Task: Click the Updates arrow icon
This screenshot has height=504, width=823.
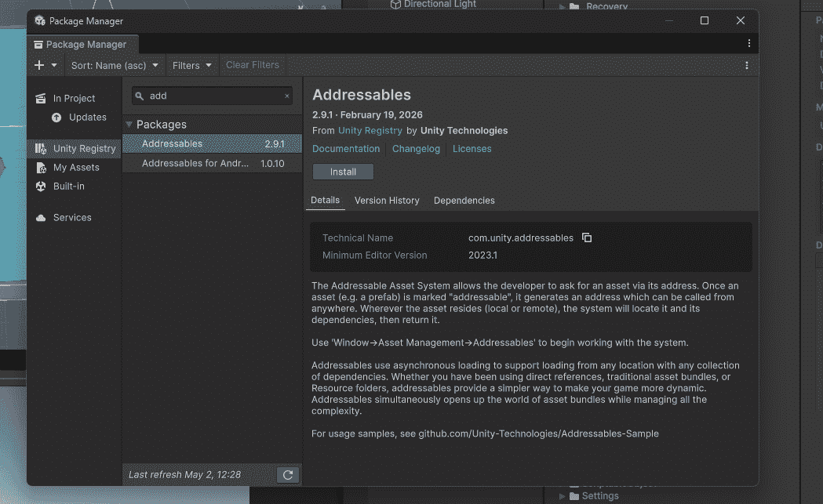Action: click(56, 118)
